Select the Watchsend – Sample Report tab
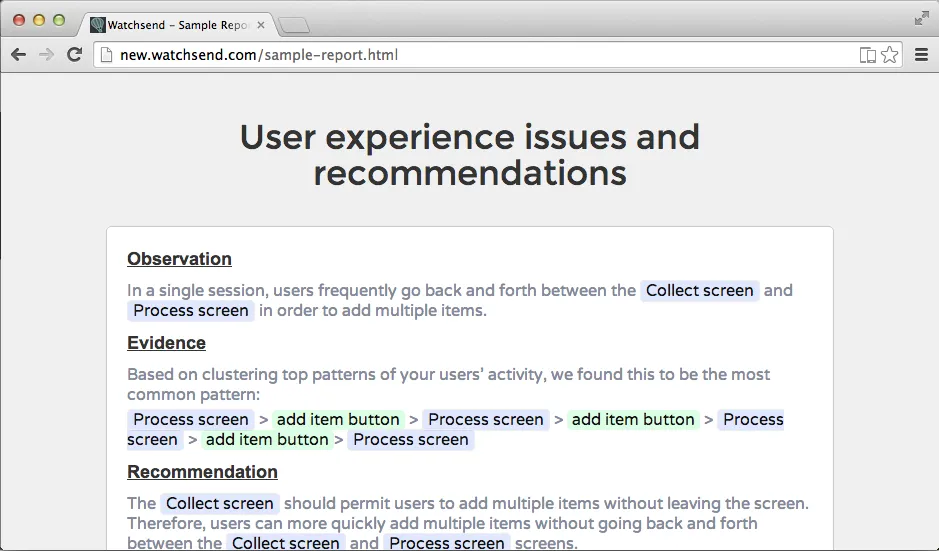The image size is (939, 551). point(178,25)
